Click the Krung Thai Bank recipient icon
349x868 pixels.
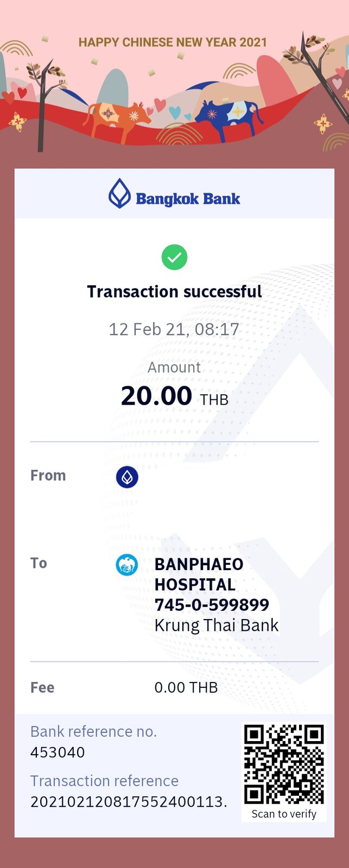127,565
